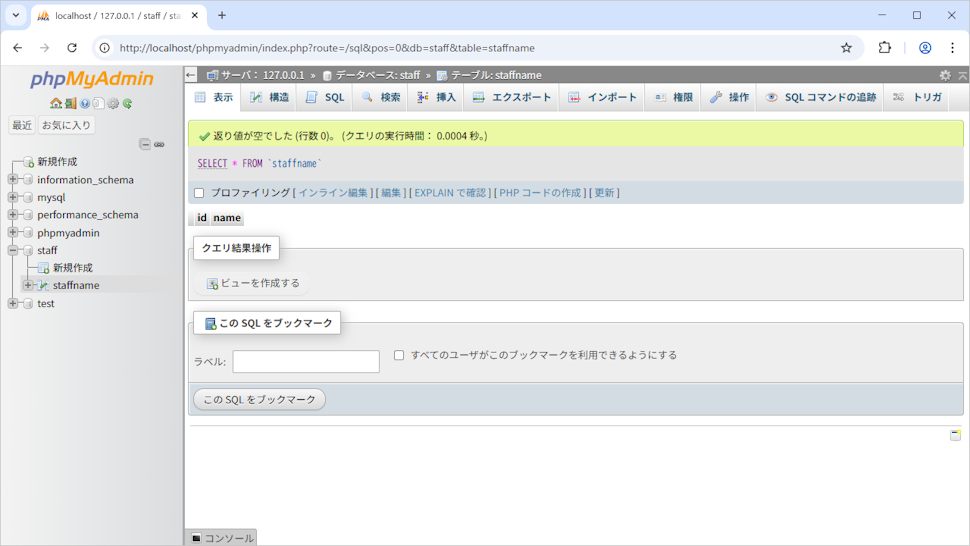This screenshot has height=546, width=970.
Task: Sort by the id column header
Action: (x=202, y=218)
